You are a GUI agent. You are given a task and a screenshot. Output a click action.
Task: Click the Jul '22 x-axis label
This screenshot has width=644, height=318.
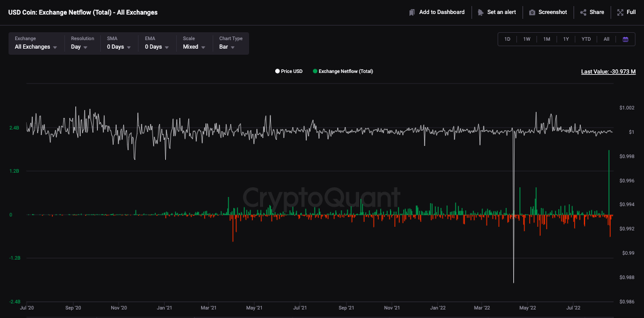tap(574, 307)
